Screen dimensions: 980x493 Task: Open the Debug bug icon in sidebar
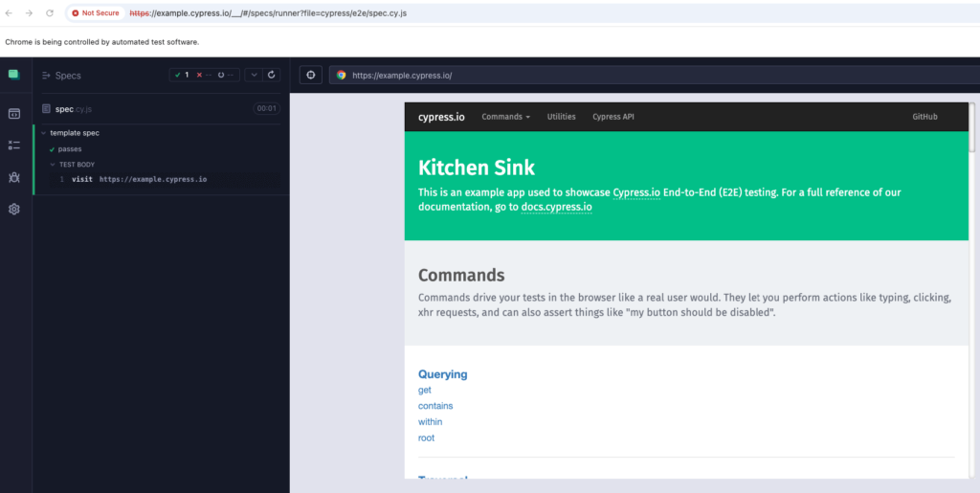[13, 177]
